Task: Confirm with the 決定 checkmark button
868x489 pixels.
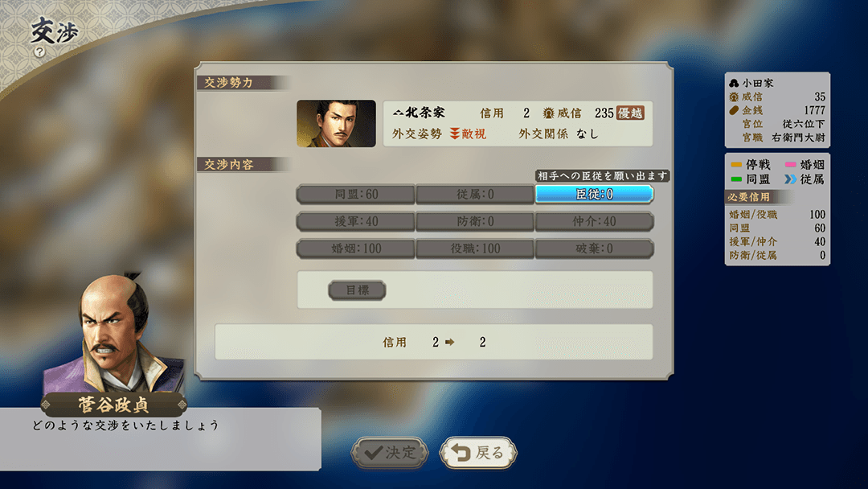Action: 391,453
